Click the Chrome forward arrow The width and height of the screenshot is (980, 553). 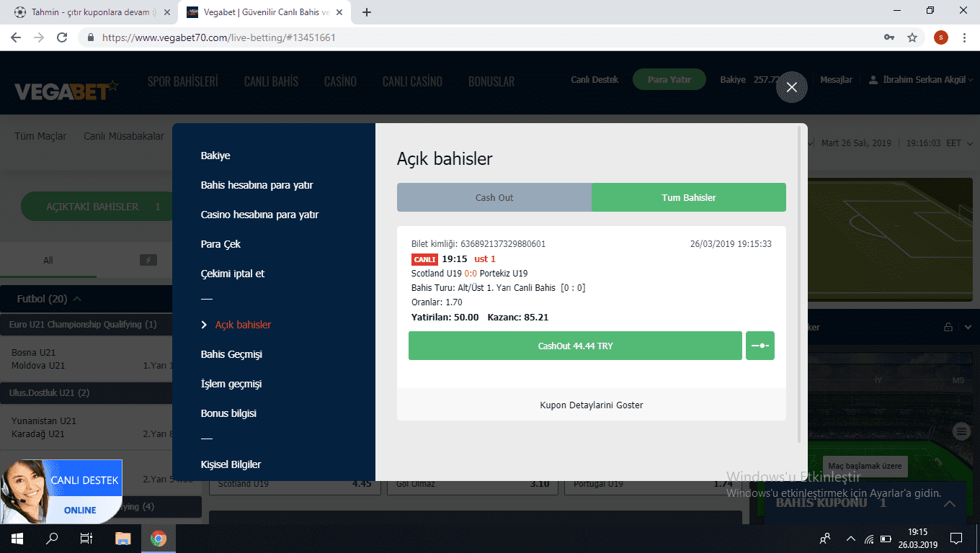click(39, 37)
